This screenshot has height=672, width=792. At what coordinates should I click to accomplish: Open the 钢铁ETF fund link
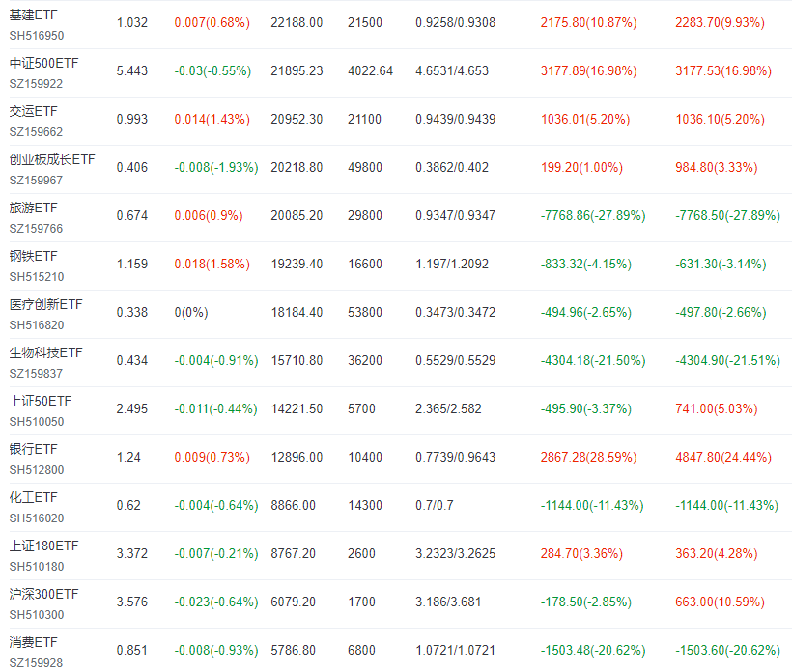[34, 257]
